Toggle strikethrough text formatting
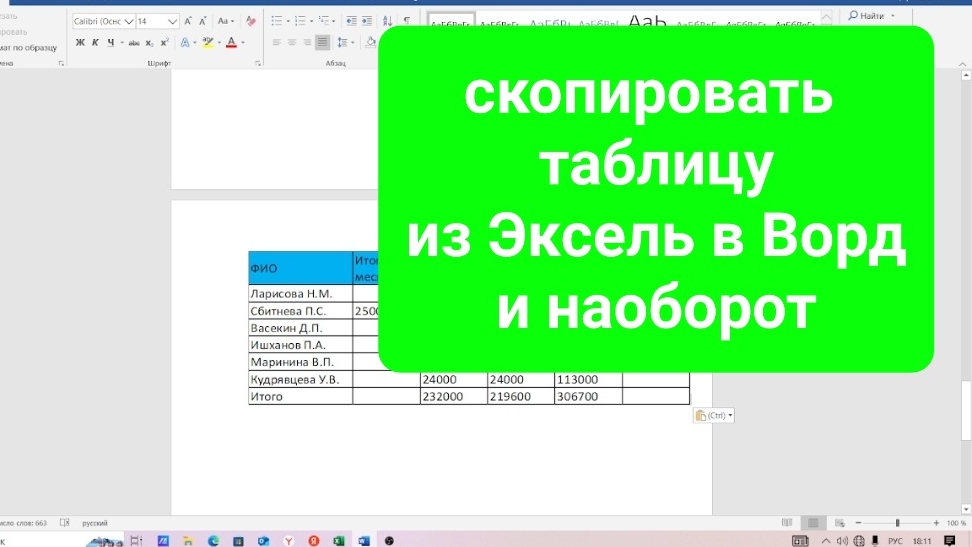The width and height of the screenshot is (972, 547). (134, 42)
